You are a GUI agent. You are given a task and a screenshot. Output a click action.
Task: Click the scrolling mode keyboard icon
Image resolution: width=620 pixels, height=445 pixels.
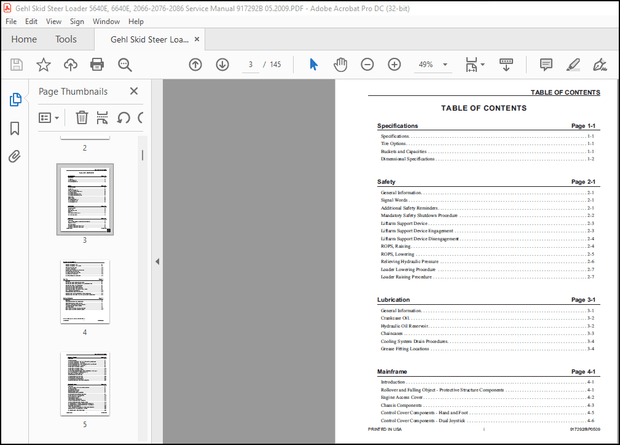(506, 64)
